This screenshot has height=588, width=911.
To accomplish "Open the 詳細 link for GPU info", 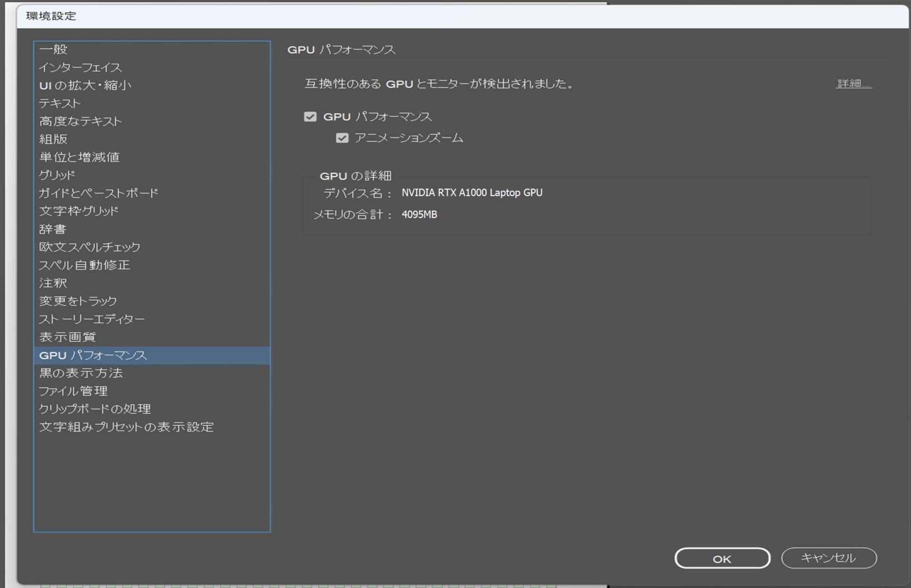I will 853,84.
